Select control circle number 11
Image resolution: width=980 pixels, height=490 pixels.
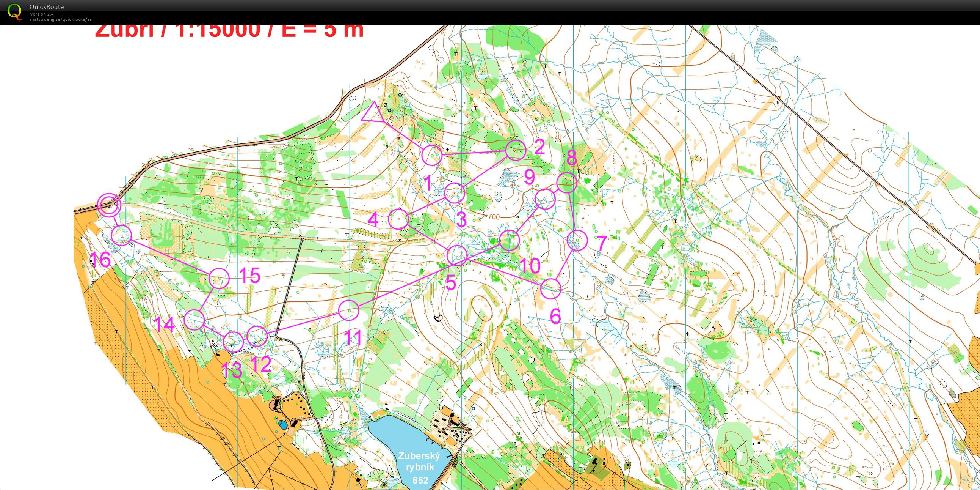[x=348, y=310]
